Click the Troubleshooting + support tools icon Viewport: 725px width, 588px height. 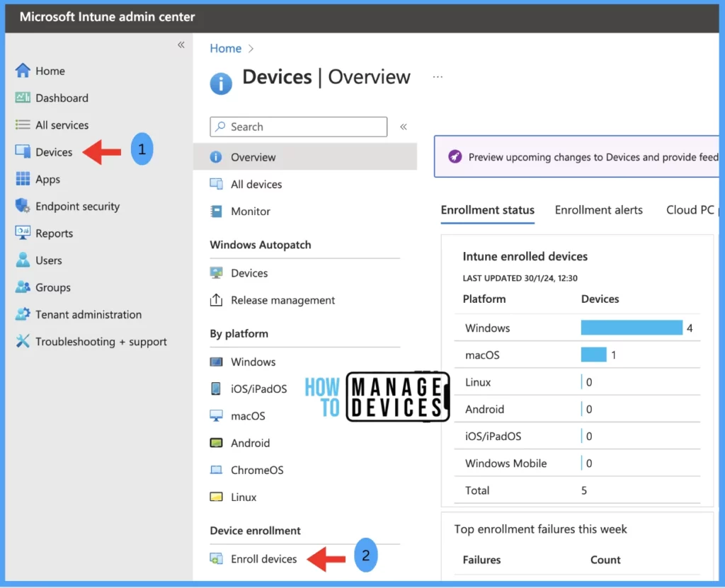pyautogui.click(x=23, y=341)
